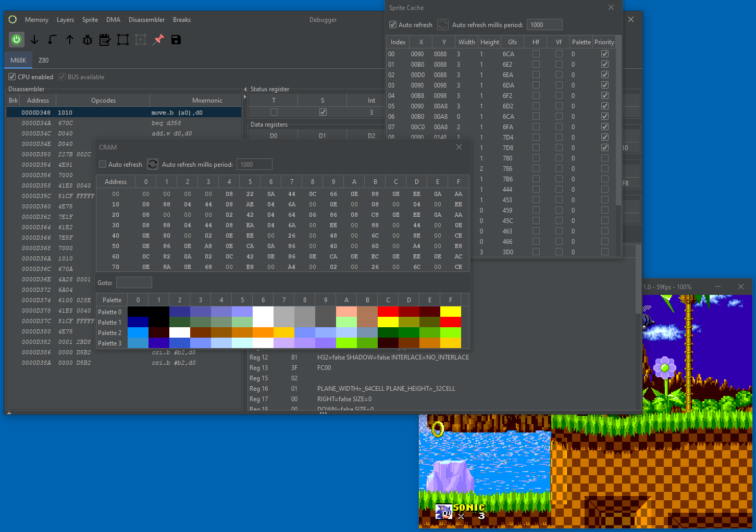Select disassembler row 0000D34A beq d358
Image resolution: width=756 pixels, height=532 pixels.
124,123
